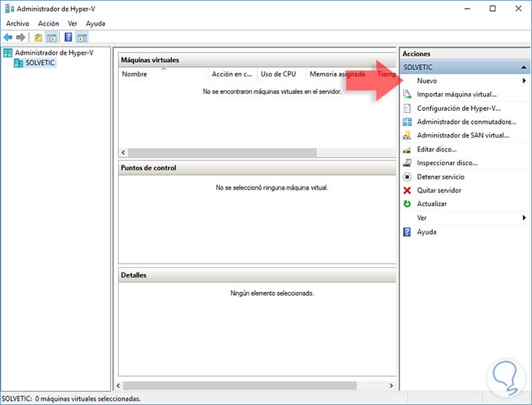The height and width of the screenshot is (405, 532).
Task: Click Quitar servidor action
Action: (439, 190)
